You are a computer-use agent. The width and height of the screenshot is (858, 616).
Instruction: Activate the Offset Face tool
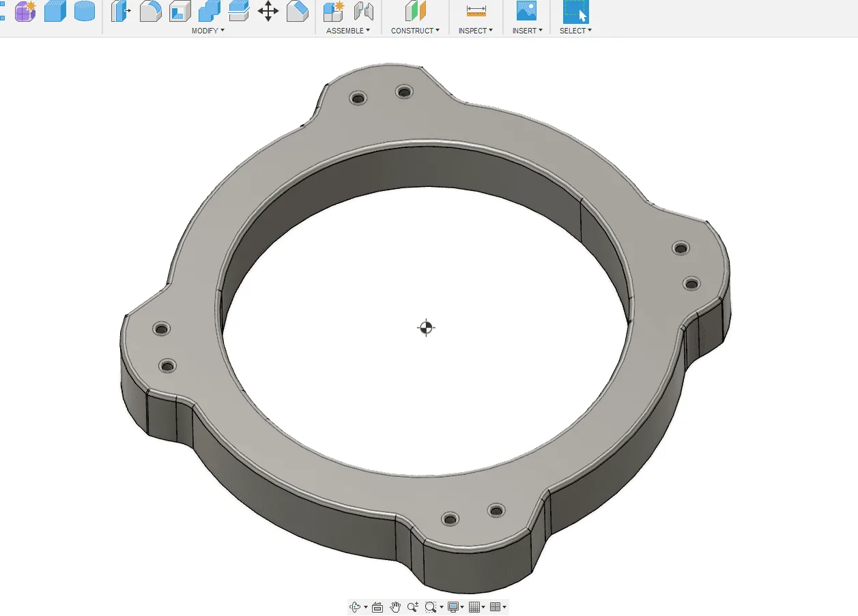click(x=238, y=10)
